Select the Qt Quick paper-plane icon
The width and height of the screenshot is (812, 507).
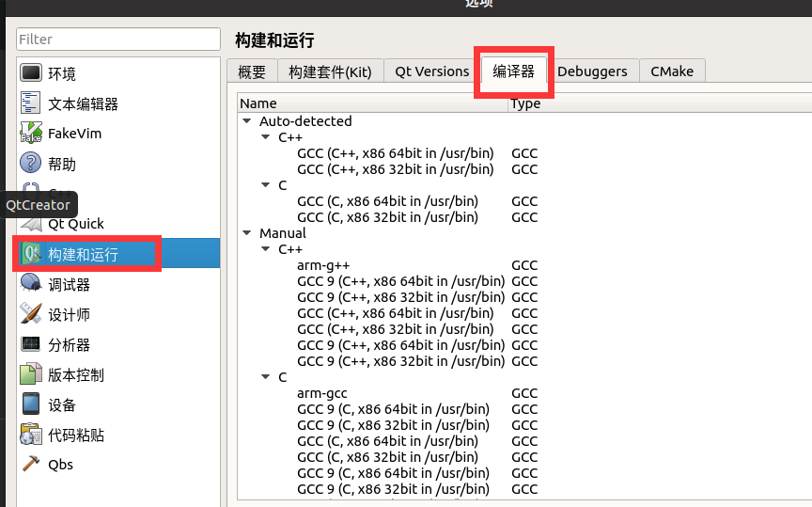pyautogui.click(x=32, y=224)
